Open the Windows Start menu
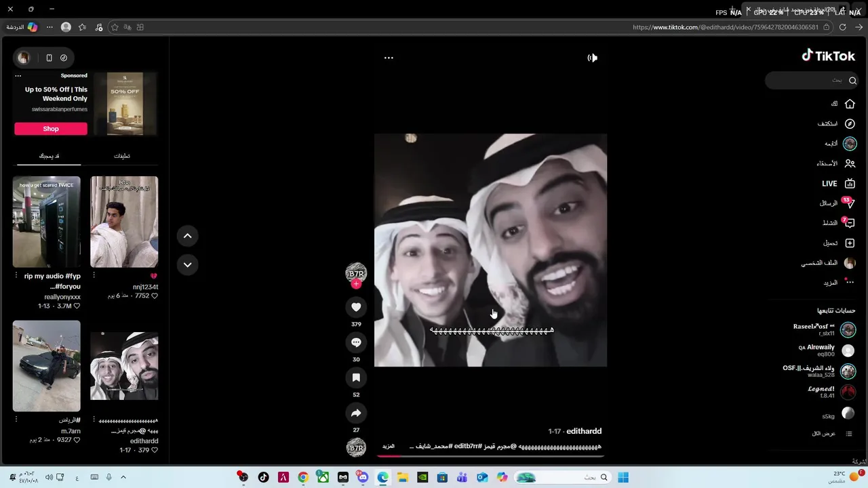This screenshot has width=868, height=488. point(623,477)
